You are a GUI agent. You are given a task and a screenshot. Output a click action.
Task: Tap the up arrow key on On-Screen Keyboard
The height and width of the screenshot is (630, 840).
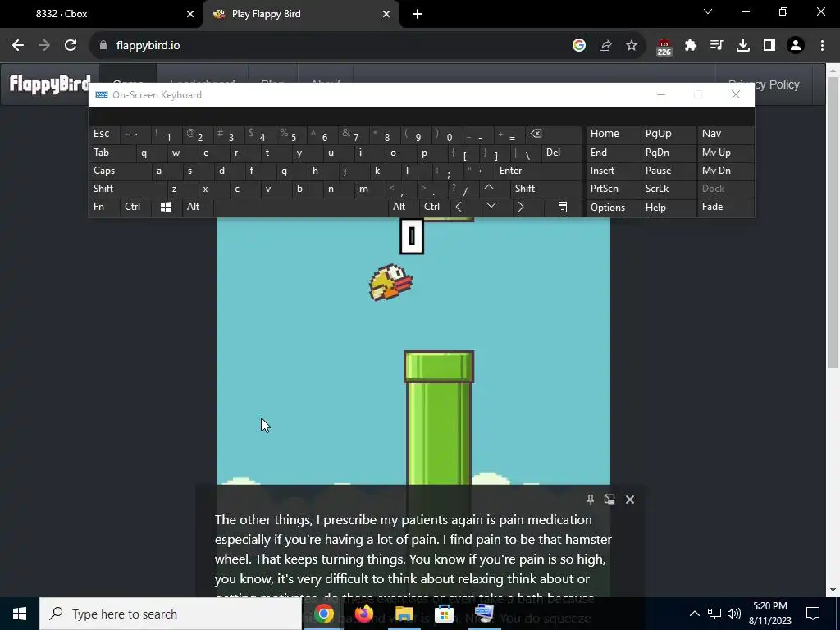[489, 189]
